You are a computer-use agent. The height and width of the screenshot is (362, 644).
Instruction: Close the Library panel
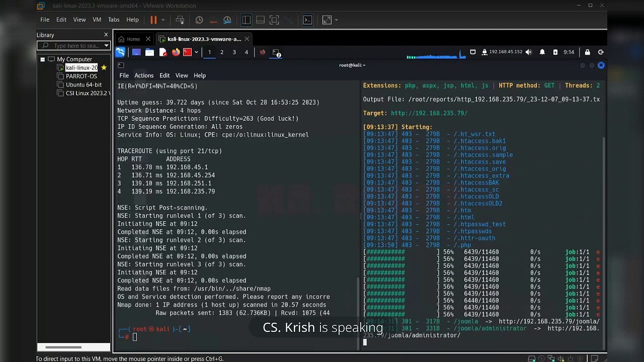[x=106, y=35]
